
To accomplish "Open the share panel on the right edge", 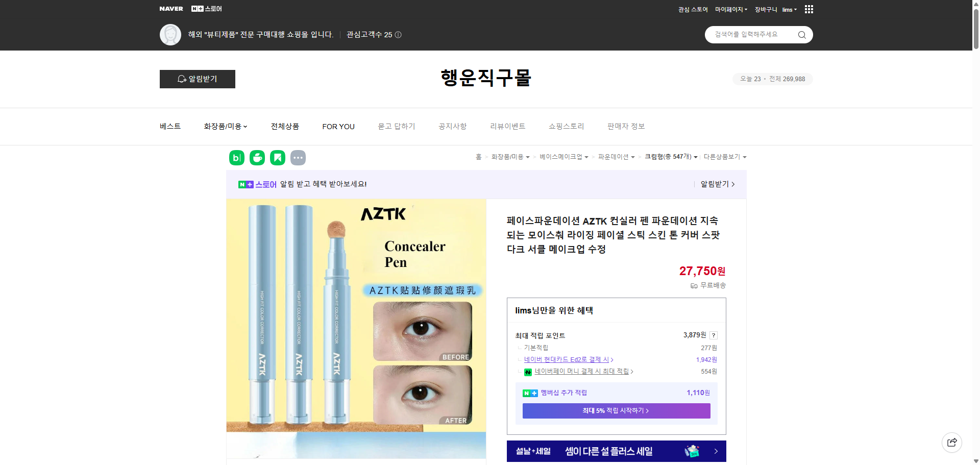I will [951, 442].
